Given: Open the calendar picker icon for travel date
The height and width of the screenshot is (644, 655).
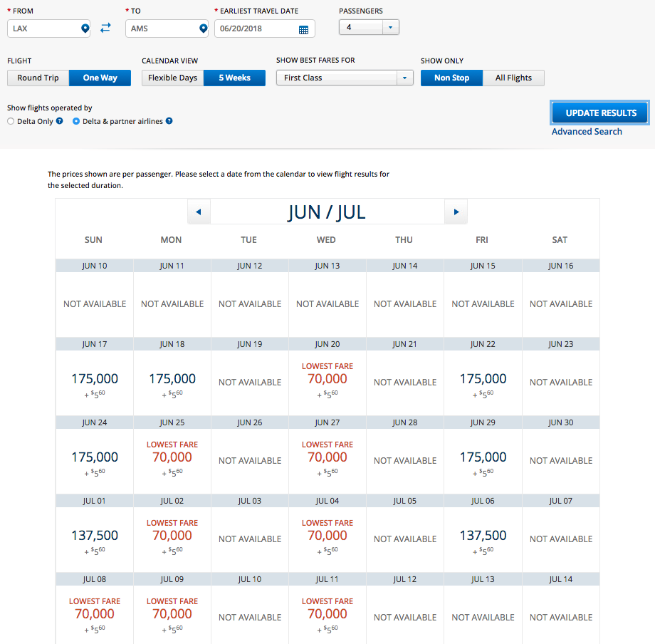Looking at the screenshot, I should coord(304,29).
